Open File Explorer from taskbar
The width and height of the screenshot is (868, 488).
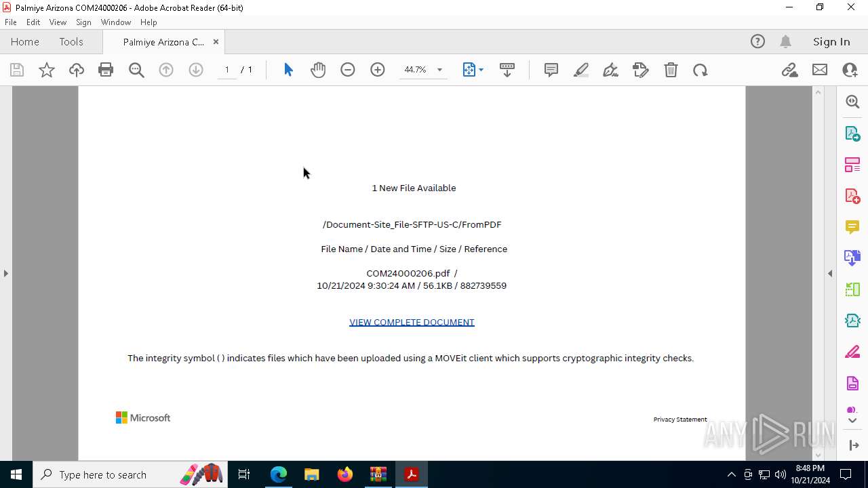(x=311, y=474)
